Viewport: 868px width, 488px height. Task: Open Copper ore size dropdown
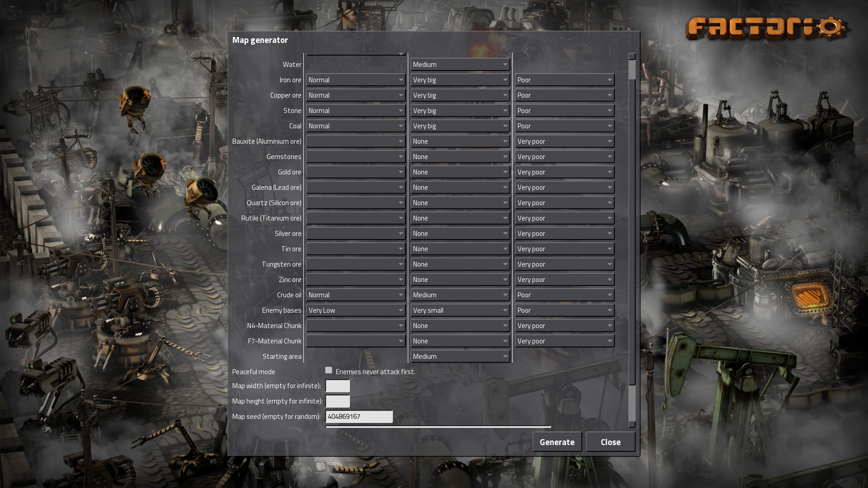tap(460, 95)
